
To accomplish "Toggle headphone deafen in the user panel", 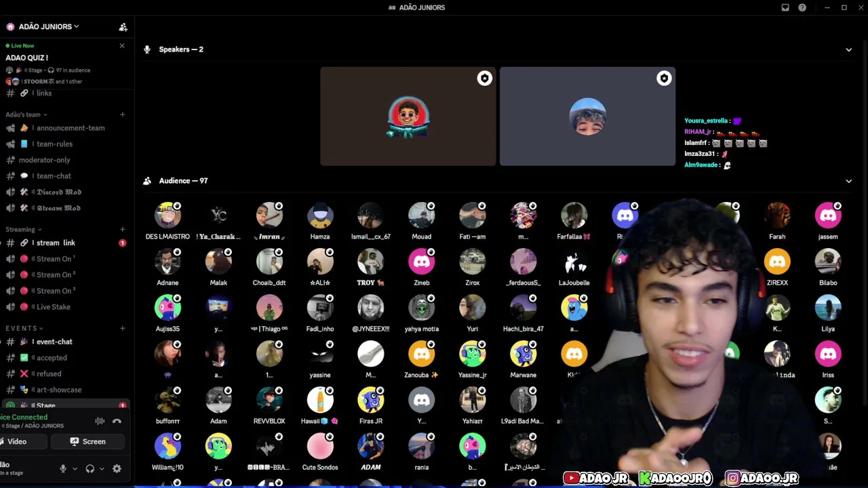I will (90, 468).
